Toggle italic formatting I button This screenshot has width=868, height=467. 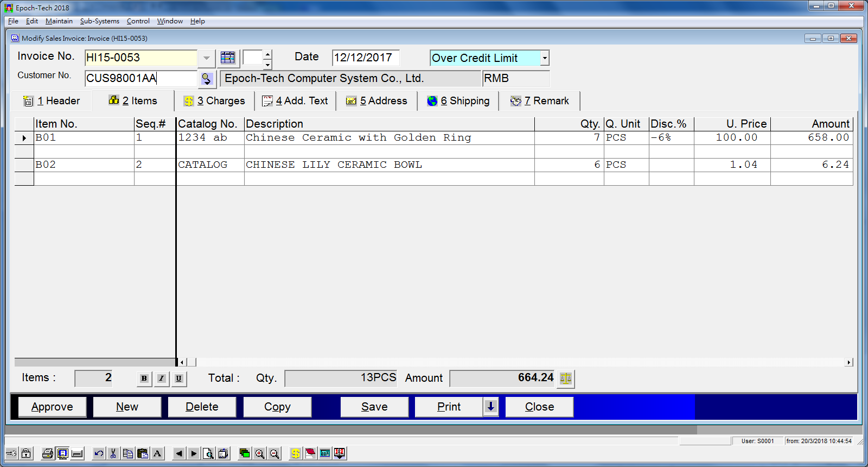pos(161,378)
